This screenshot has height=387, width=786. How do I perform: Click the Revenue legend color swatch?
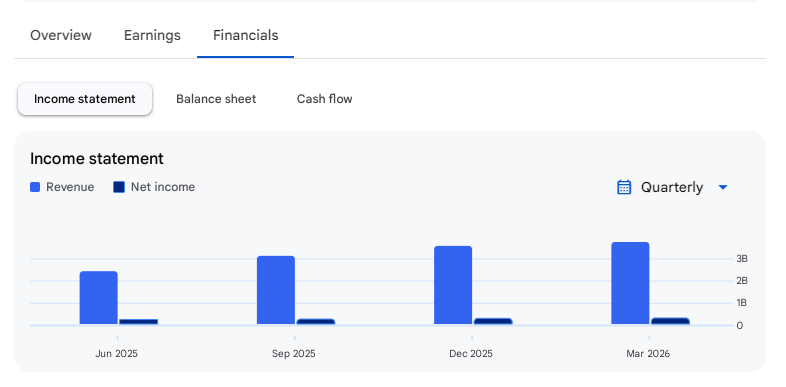35,187
